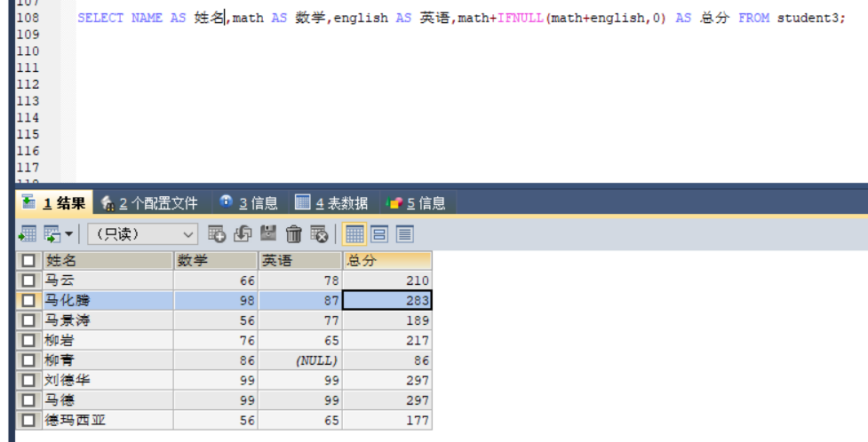
Task: Switch to form view mode
Action: (379, 234)
